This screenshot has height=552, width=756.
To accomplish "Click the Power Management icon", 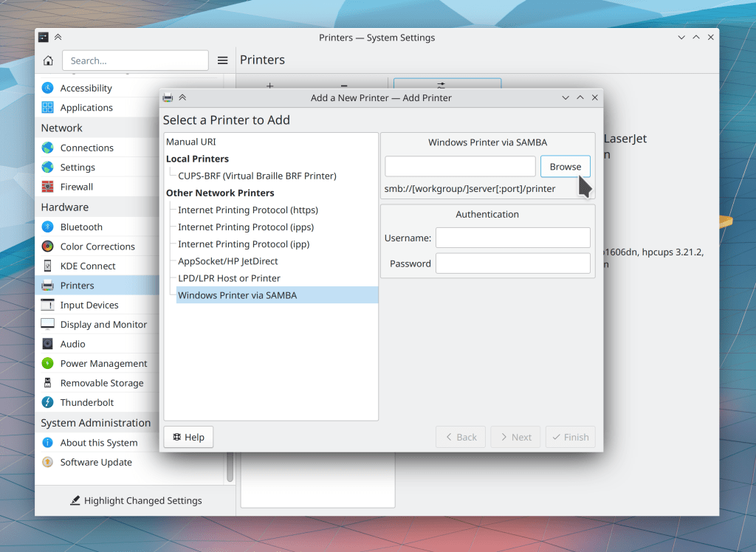I will (48, 364).
